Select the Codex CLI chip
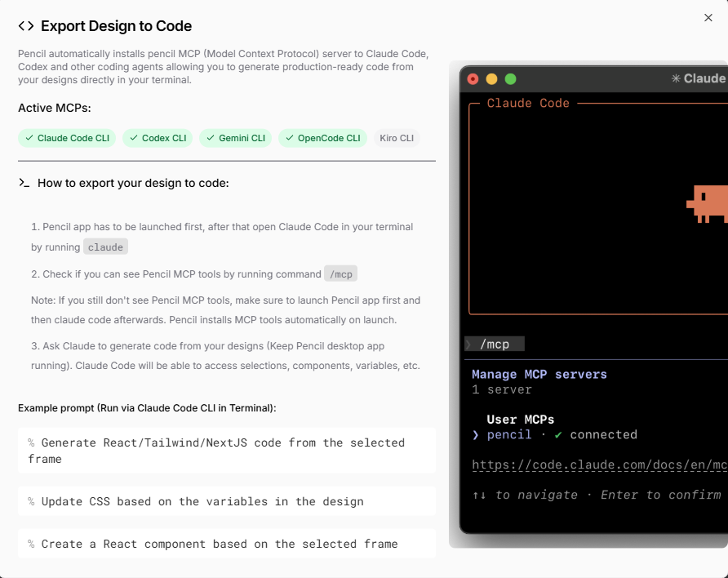This screenshot has width=728, height=578. point(158,138)
